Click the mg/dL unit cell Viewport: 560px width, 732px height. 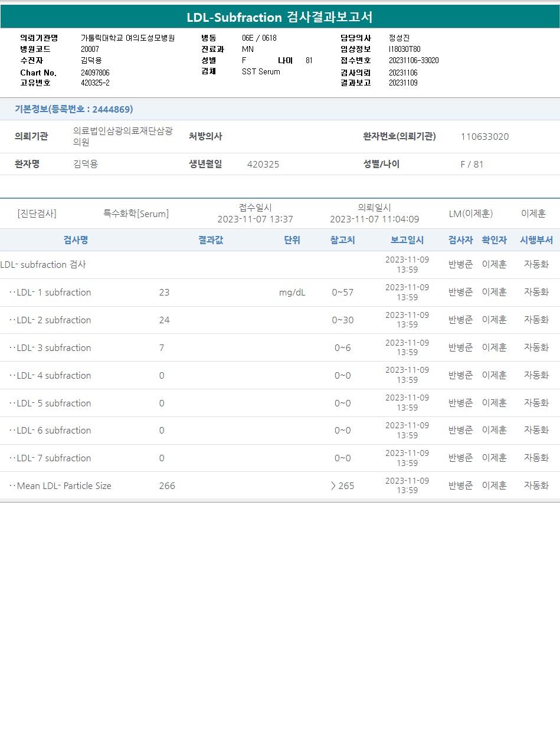pos(292,293)
